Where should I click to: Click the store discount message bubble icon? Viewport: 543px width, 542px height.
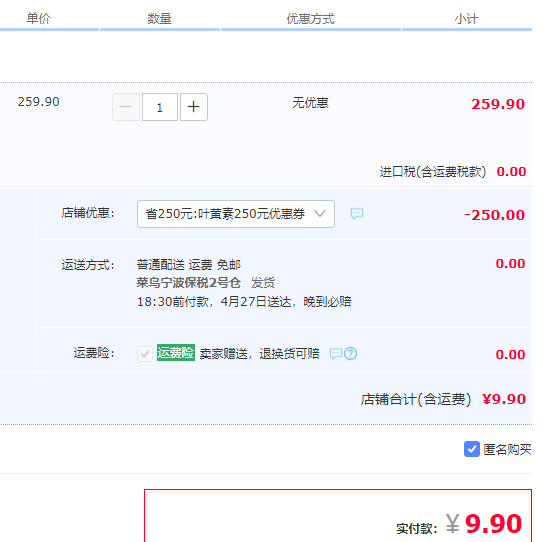click(357, 213)
